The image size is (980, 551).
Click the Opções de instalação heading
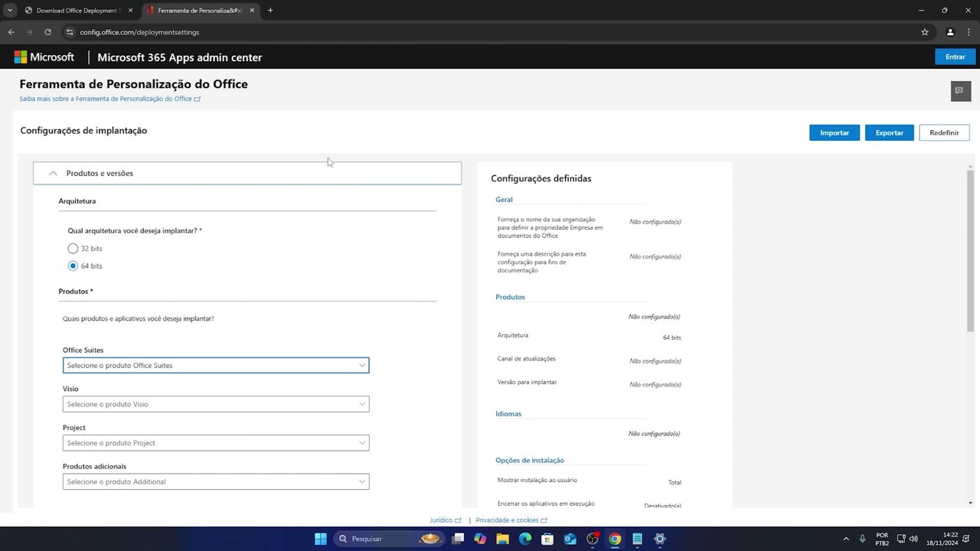tap(530, 461)
